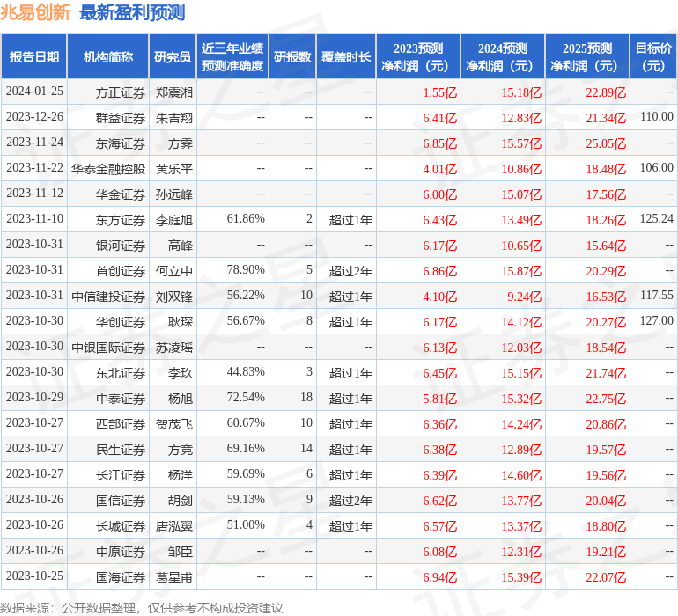Click researcher 孙远峰
This screenshot has height=616, width=678.
(173, 194)
